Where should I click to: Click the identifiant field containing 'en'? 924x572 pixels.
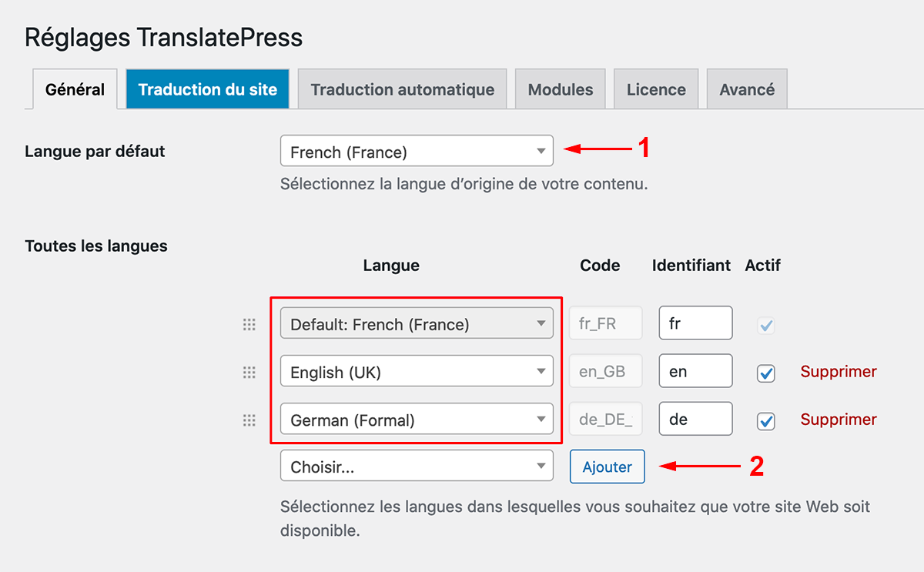pyautogui.click(x=695, y=372)
